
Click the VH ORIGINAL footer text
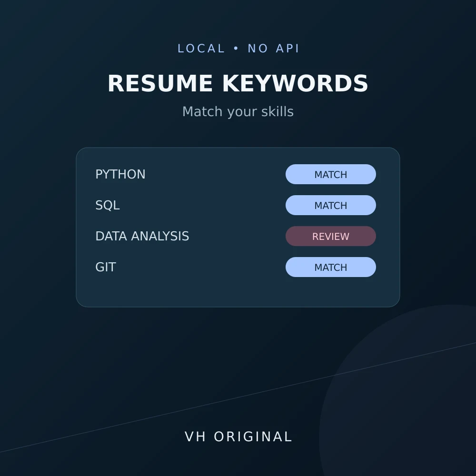coord(238,437)
